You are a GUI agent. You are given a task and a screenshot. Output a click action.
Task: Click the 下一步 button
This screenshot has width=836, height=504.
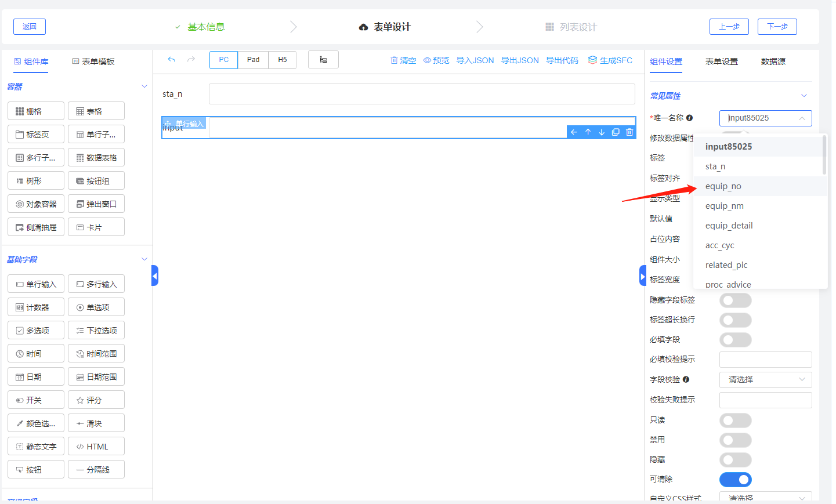click(x=777, y=27)
